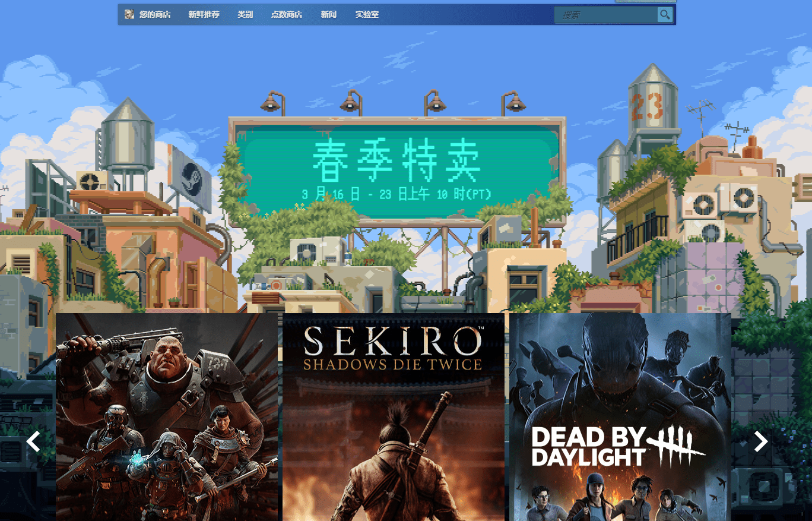Focus the 搜索 input field

point(606,15)
